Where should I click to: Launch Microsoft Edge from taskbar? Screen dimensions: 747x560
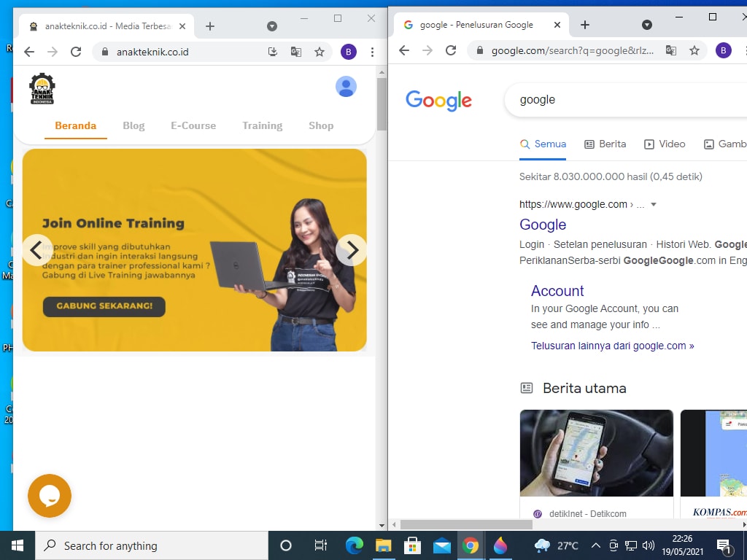pos(354,545)
